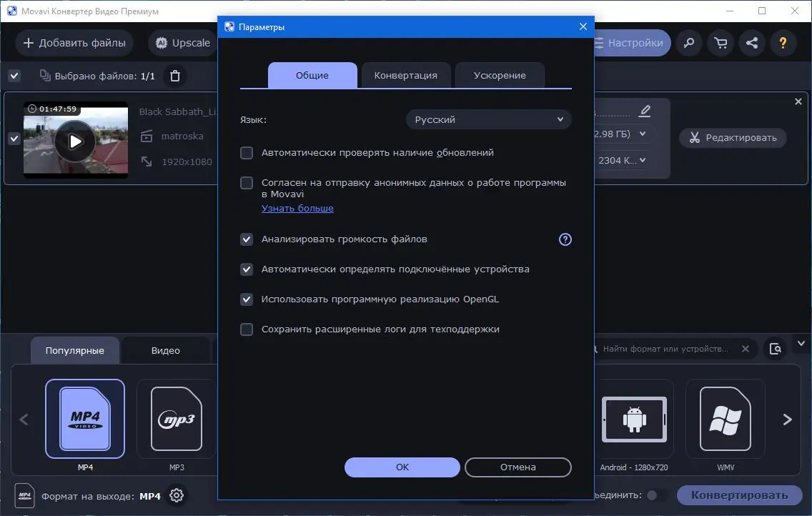
Task: Close the Parameters dialog with X
Action: click(x=583, y=26)
